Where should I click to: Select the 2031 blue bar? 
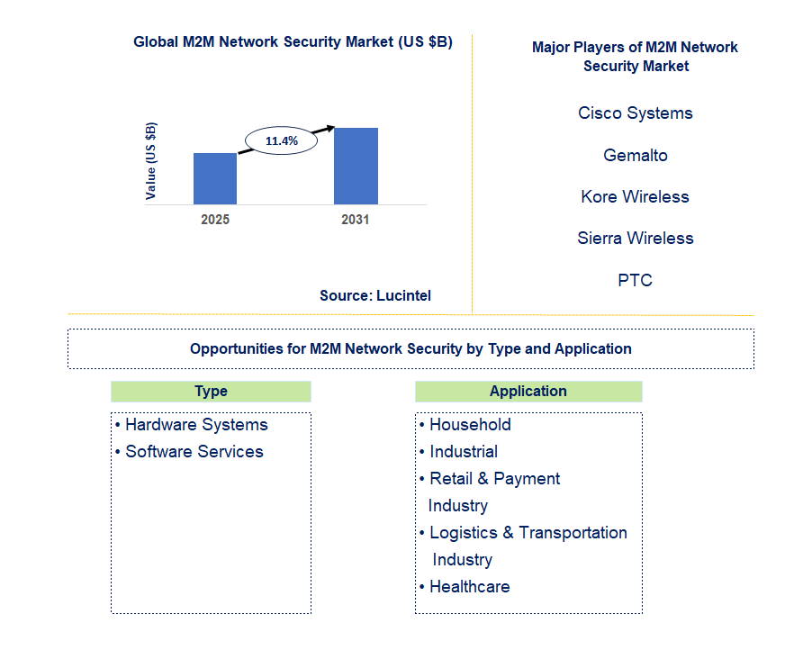pyautogui.click(x=356, y=167)
